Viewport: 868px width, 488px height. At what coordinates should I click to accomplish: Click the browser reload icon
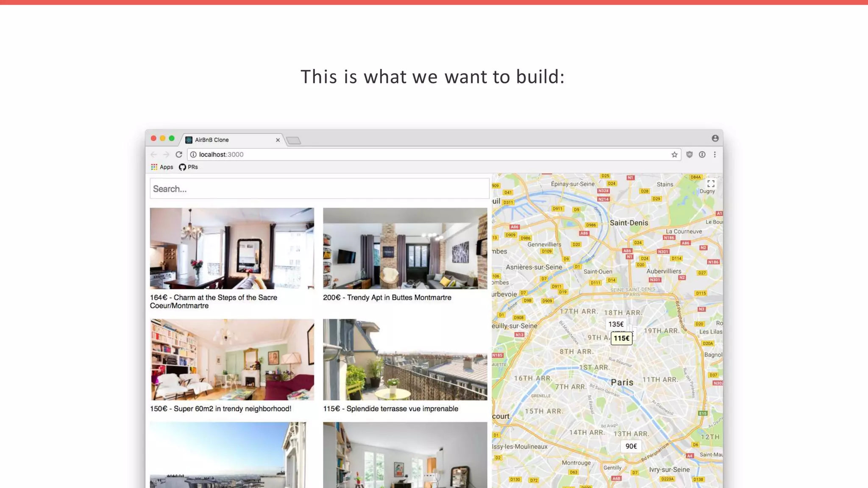coord(179,155)
